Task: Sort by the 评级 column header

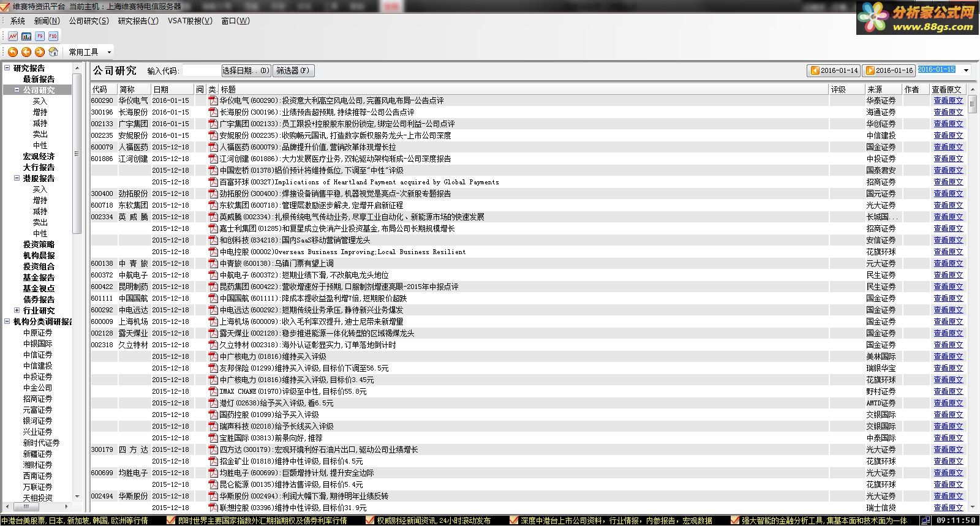Action: point(846,89)
